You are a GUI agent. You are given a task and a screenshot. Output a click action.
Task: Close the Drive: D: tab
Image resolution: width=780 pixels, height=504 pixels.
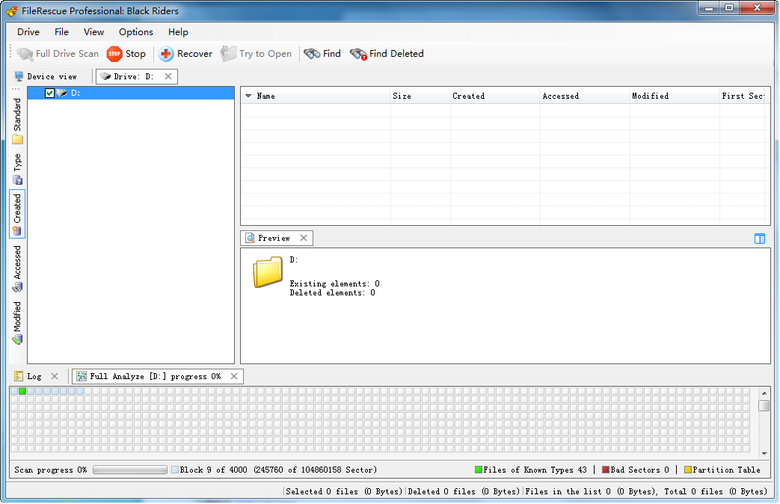point(168,76)
